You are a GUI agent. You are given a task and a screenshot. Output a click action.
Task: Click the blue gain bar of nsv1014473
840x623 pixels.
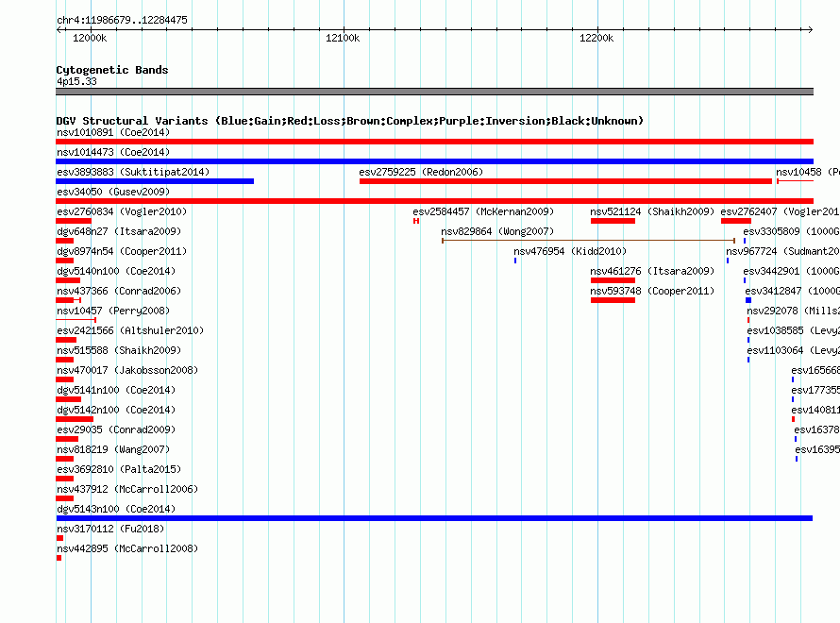(x=434, y=161)
